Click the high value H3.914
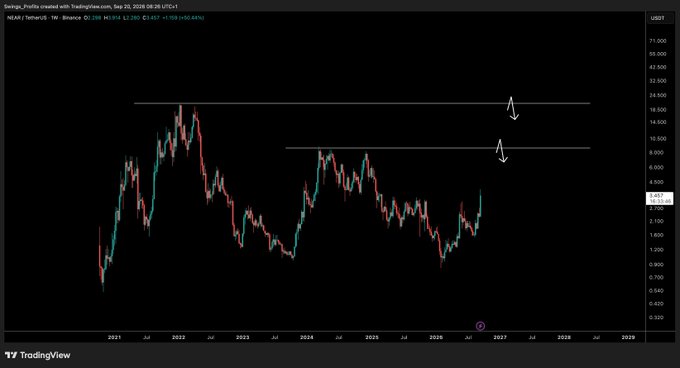Screen dimensions: 680x368 click(112, 18)
